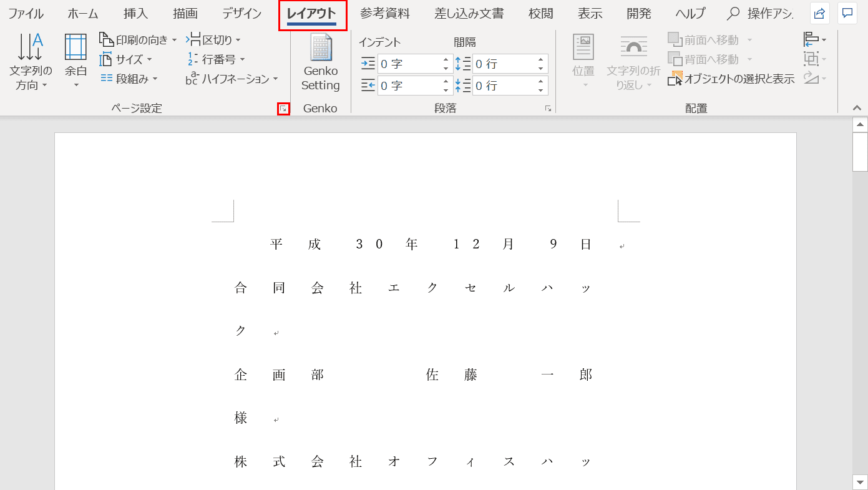Click the 様 character in document
Image resolution: width=868 pixels, height=490 pixels.
(x=241, y=418)
